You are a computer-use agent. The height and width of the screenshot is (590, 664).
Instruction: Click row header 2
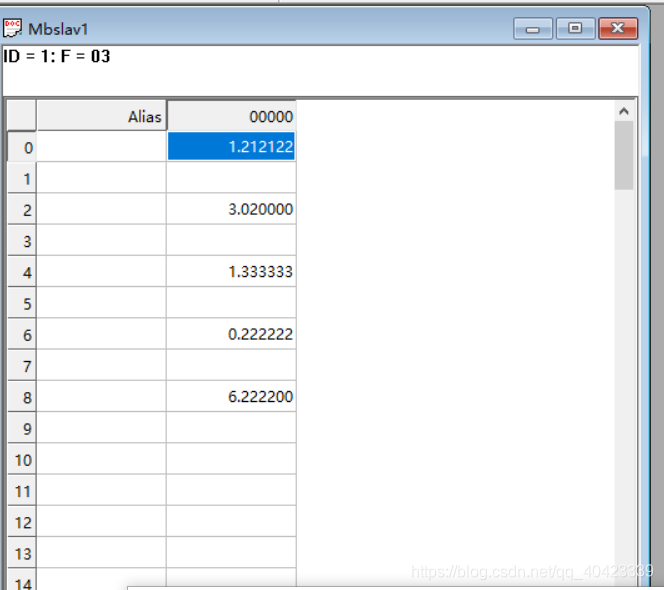click(22, 210)
